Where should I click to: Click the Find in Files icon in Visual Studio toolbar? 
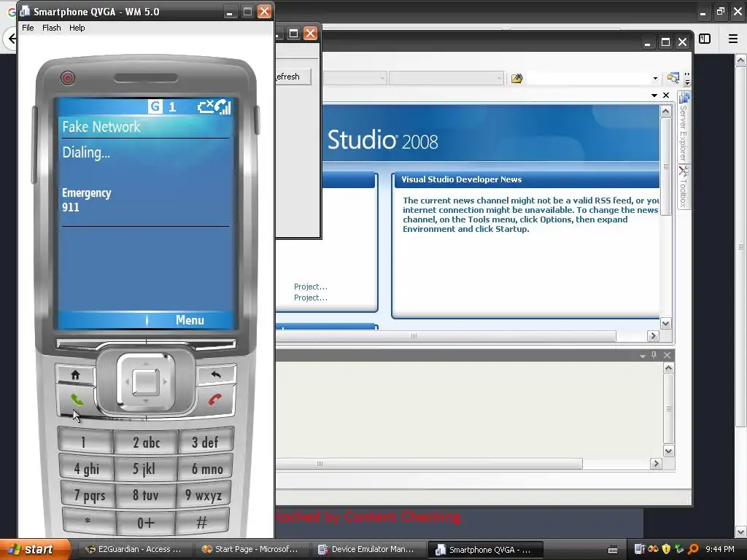517,78
